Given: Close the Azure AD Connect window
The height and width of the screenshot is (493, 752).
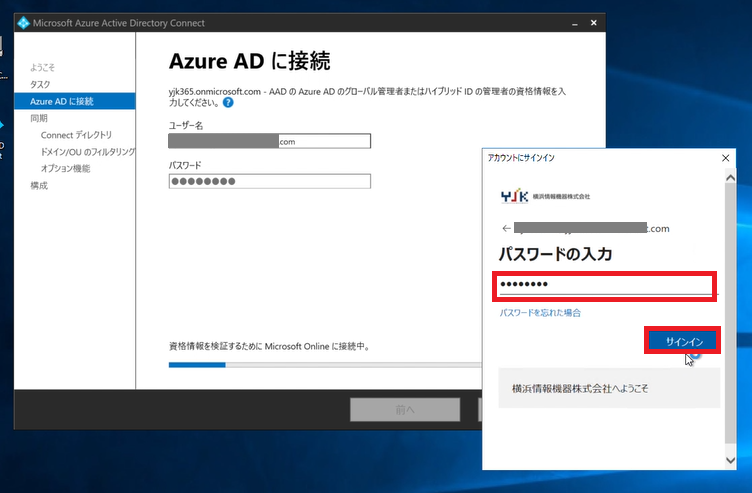Looking at the screenshot, I should click(x=594, y=23).
